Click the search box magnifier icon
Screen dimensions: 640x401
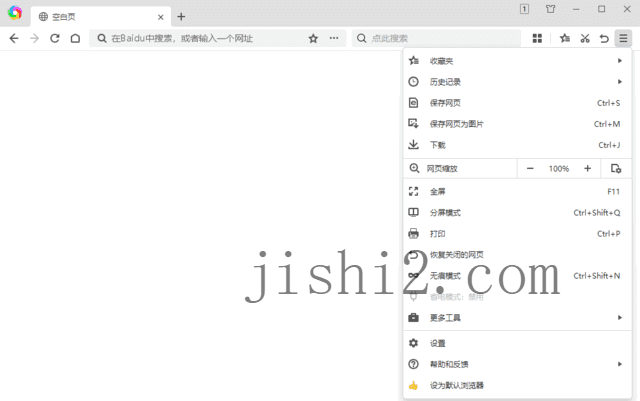coord(361,38)
